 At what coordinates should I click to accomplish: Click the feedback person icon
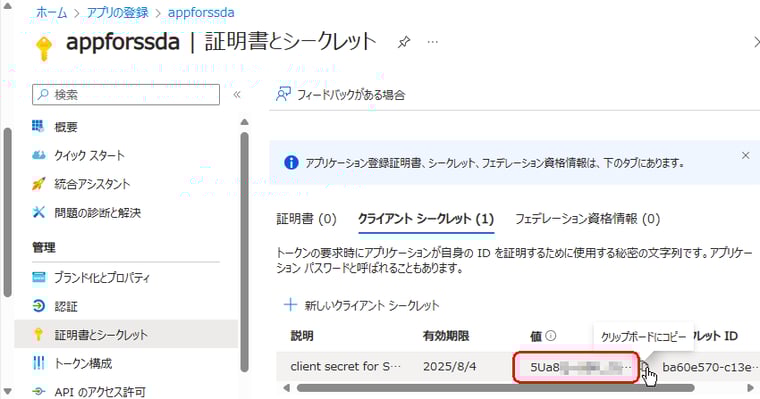[283, 95]
